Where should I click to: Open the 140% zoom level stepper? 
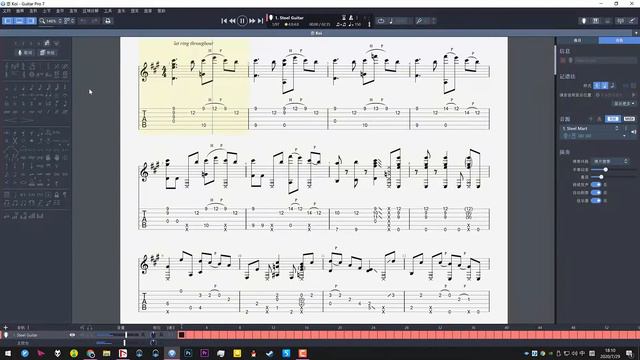[x=60, y=21]
